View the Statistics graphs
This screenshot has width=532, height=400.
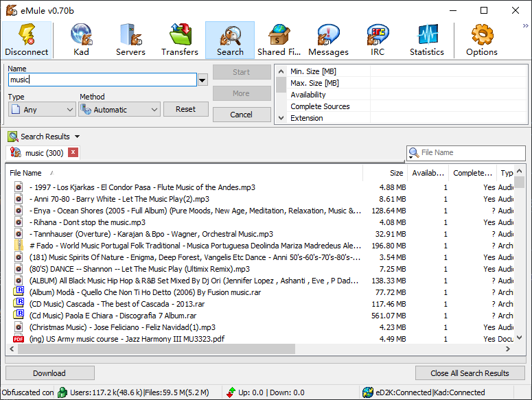pyautogui.click(x=427, y=40)
